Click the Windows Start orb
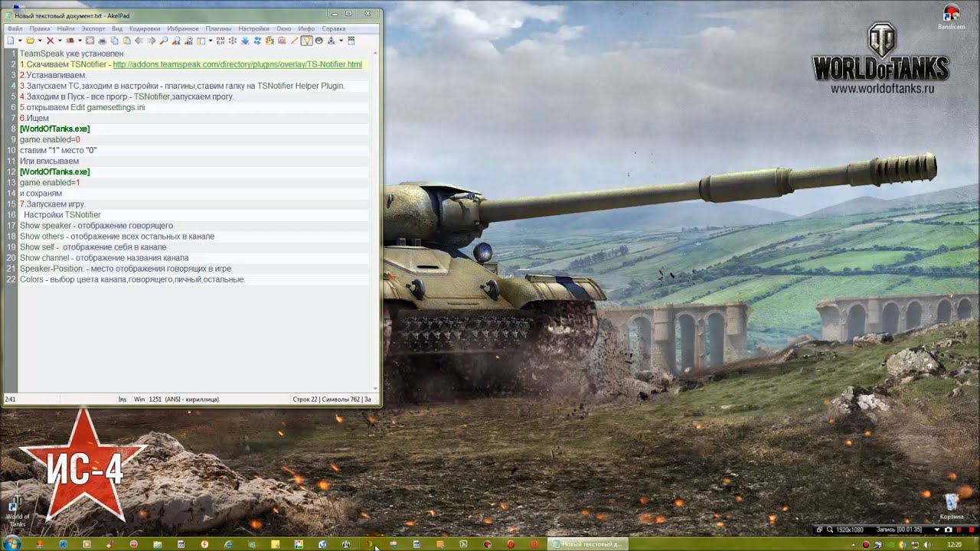 [11, 544]
